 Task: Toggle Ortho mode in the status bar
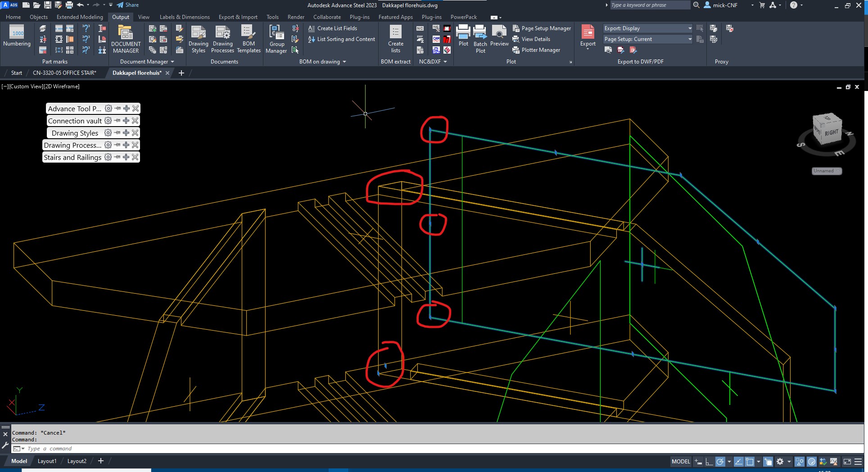click(709, 462)
